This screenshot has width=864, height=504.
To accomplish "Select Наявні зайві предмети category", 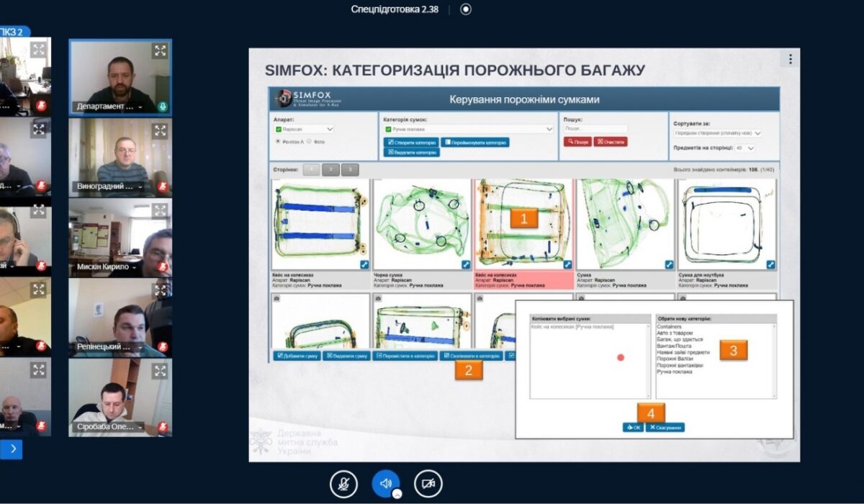I will [x=683, y=352].
